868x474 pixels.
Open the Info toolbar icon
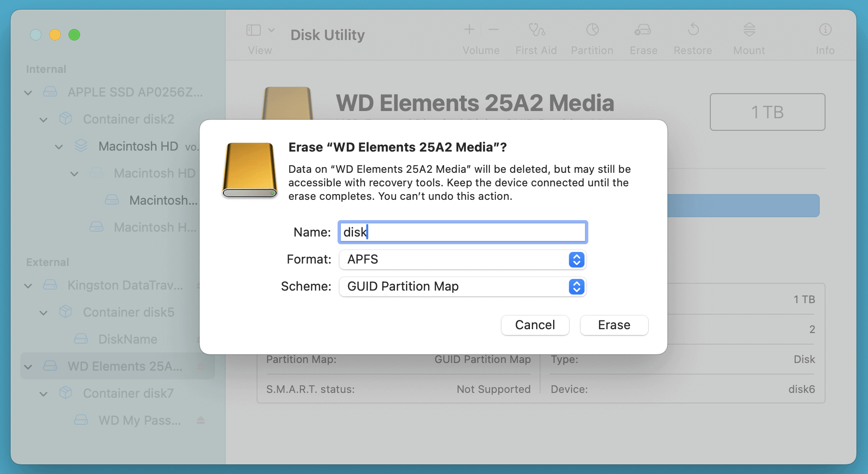(x=825, y=30)
